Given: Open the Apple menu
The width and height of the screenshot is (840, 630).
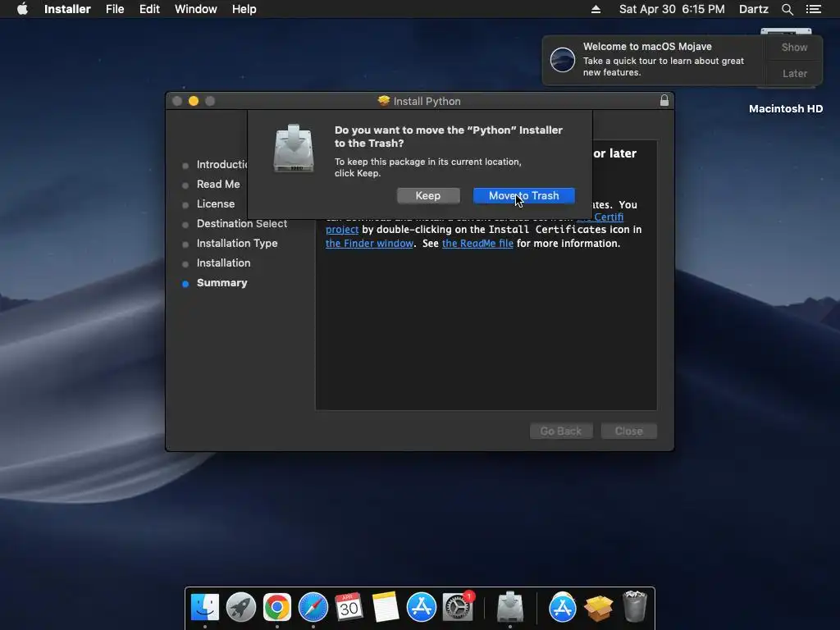Looking at the screenshot, I should [22, 9].
